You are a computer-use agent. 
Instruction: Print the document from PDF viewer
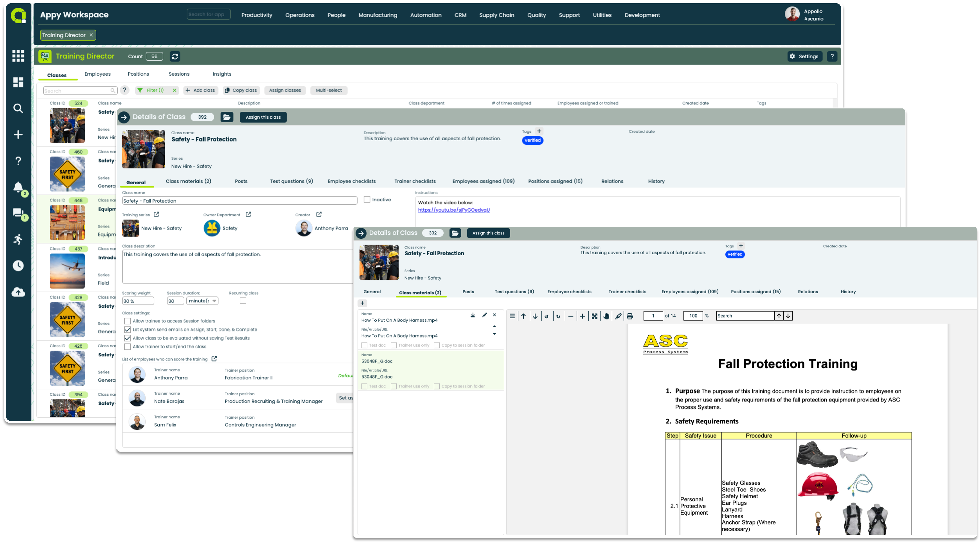tap(630, 316)
